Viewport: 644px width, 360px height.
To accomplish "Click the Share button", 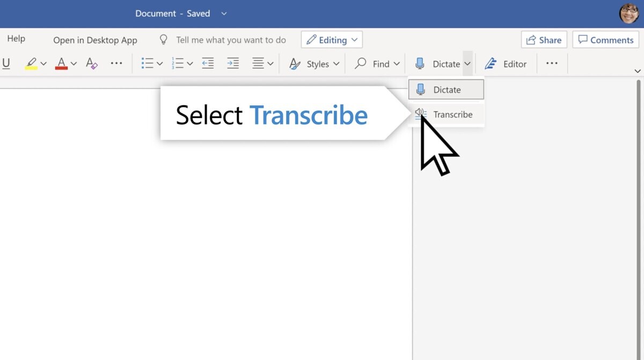I will point(544,40).
